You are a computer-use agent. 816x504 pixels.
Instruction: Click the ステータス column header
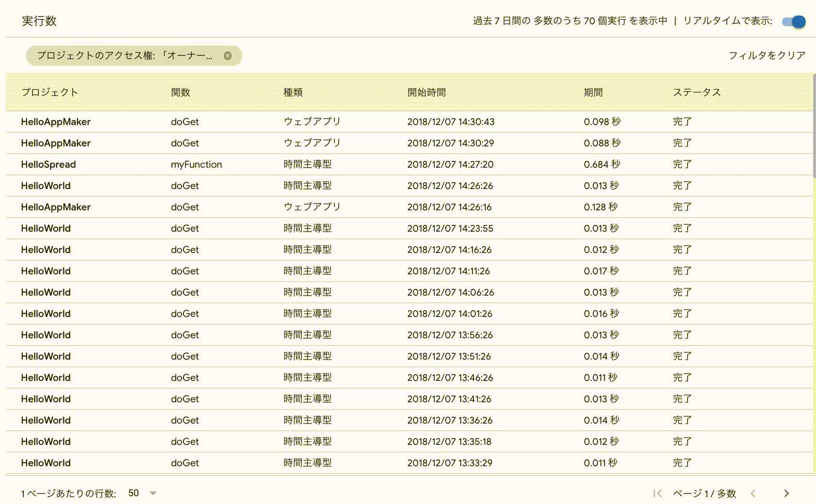pos(697,93)
